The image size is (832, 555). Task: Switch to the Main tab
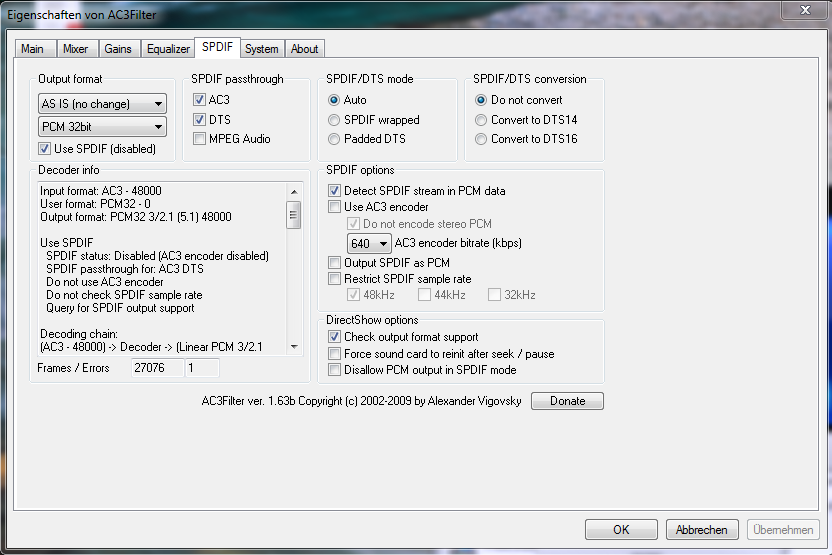click(35, 49)
